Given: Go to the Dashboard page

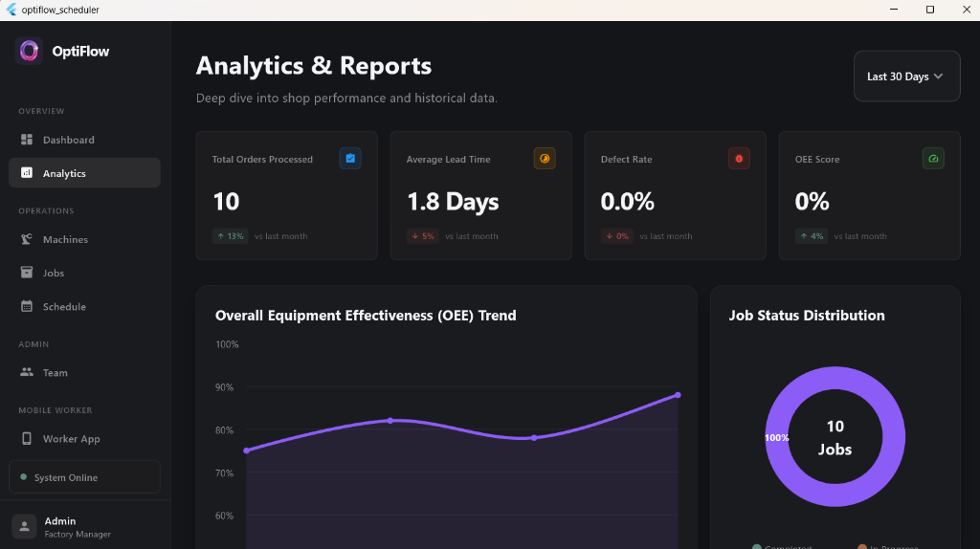Looking at the screenshot, I should [x=84, y=140].
